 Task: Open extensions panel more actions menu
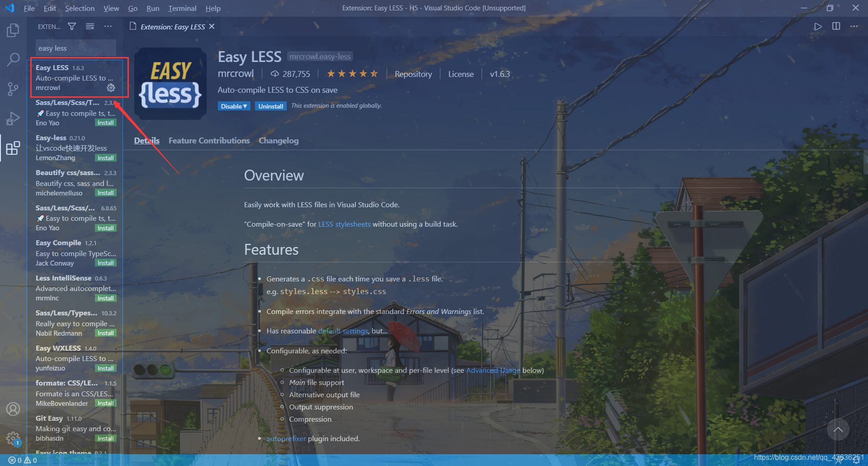pyautogui.click(x=108, y=27)
